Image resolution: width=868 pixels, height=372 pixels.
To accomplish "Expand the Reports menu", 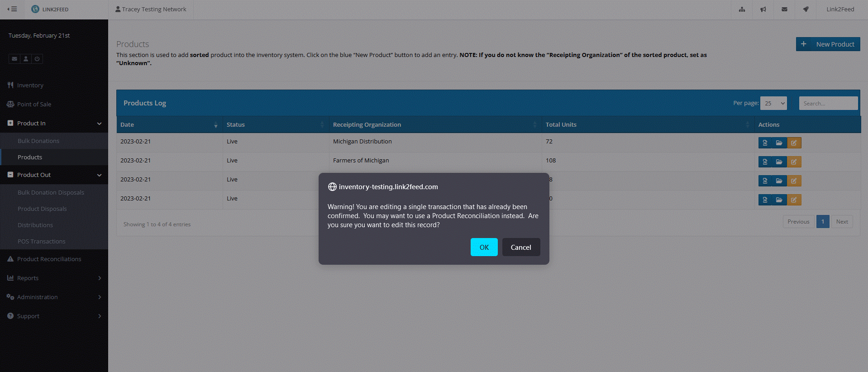I will [54, 278].
